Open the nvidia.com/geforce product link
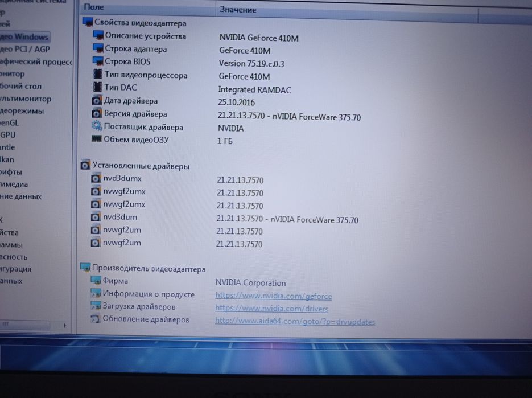Viewport: 532px width, 398px height. tap(274, 296)
